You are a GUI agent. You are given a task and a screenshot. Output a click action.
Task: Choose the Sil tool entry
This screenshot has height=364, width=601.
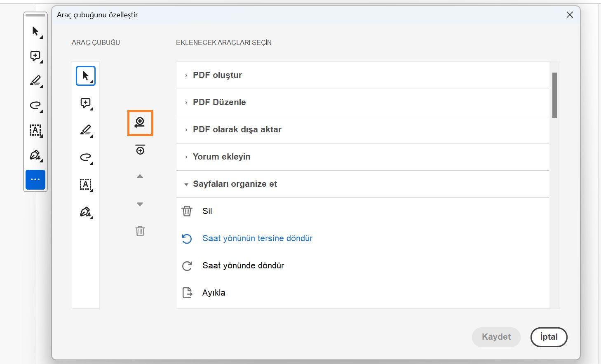[x=207, y=211]
